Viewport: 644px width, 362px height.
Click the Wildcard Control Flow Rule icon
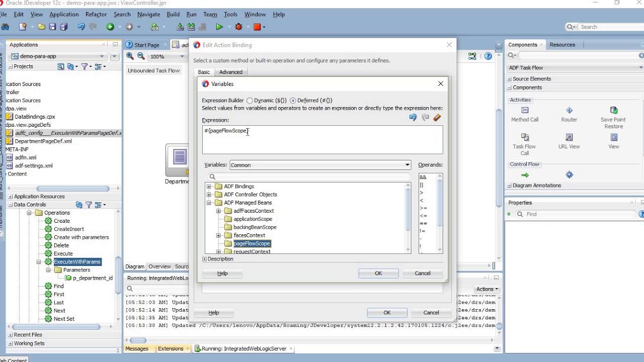click(x=569, y=175)
